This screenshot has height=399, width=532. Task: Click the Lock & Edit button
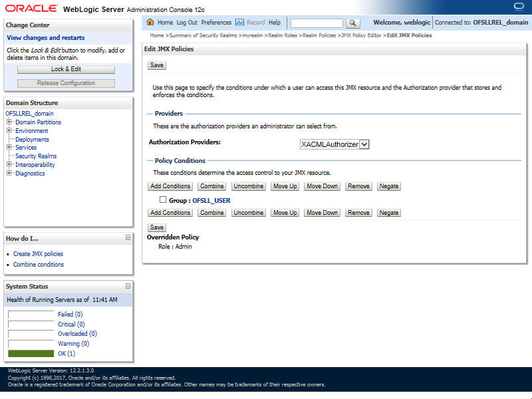(66, 69)
